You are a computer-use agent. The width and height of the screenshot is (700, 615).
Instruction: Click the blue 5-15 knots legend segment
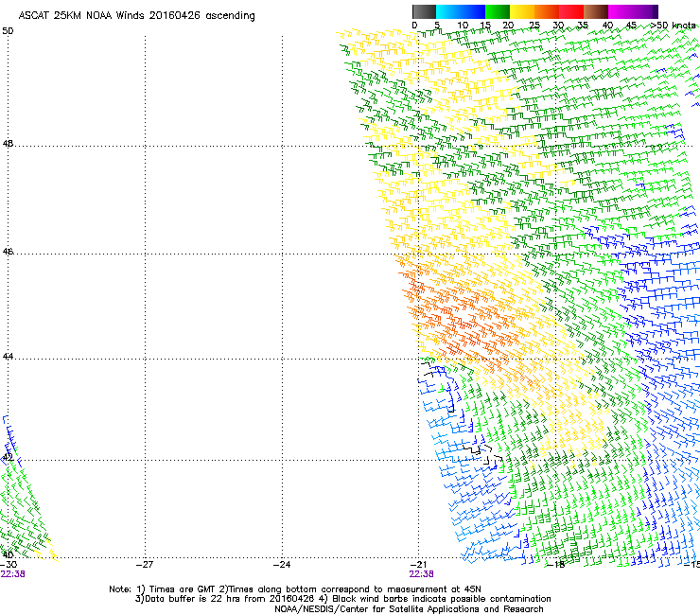tap(461, 11)
